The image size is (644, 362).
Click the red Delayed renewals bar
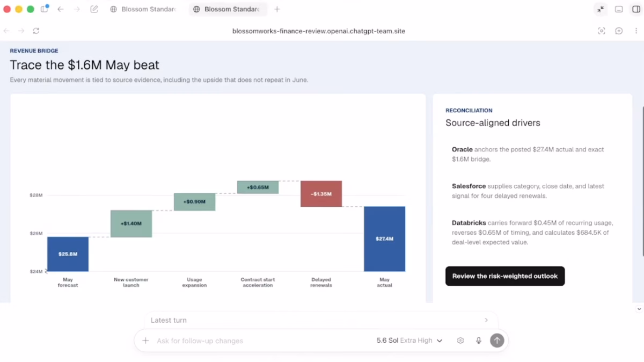321,194
